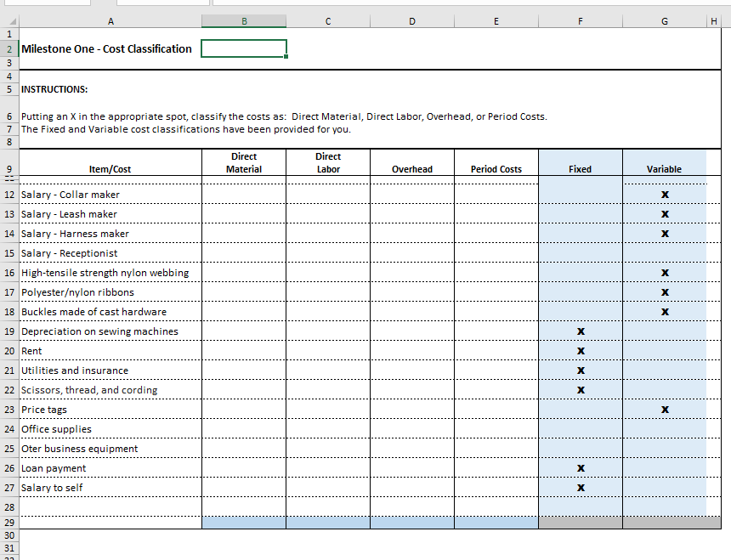Click 'Utilities and insurance' cell
This screenshot has width=731, height=560.
point(110,371)
